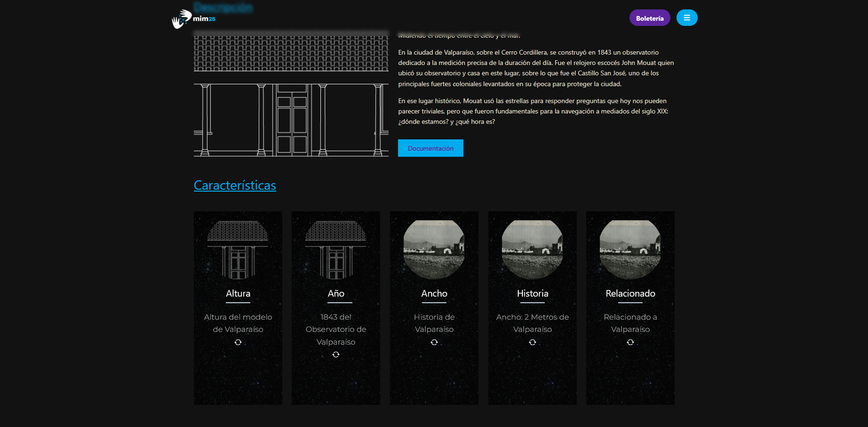Flip the Historia card using its rotate icon
Viewport: 868px width, 427px height.
click(x=533, y=342)
